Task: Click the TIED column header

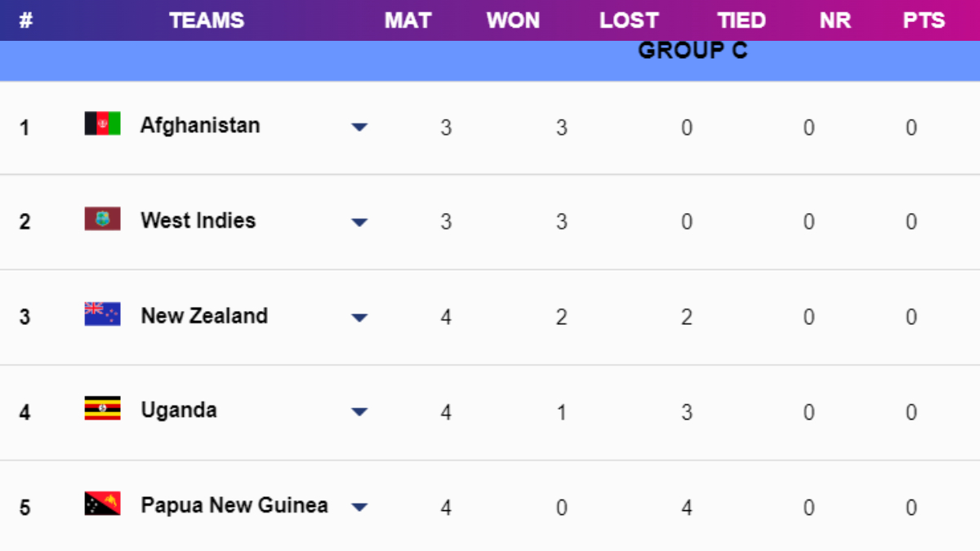Action: (x=742, y=20)
